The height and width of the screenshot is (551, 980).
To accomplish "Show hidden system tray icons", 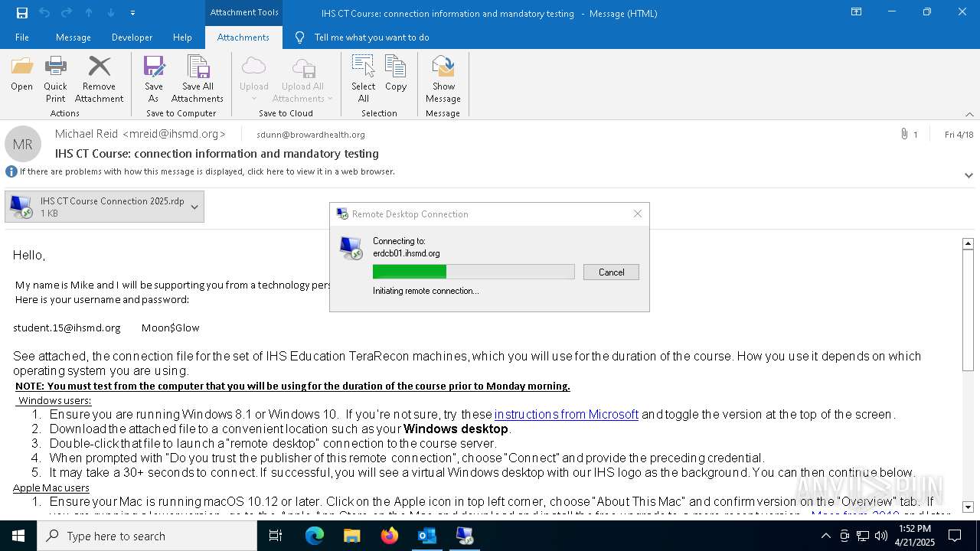I will [826, 536].
